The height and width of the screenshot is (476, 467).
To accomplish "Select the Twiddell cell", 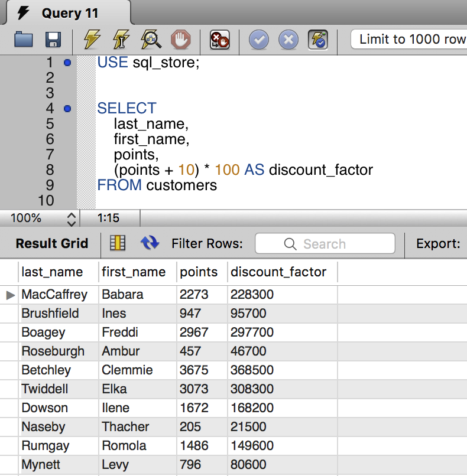I will coord(59,389).
